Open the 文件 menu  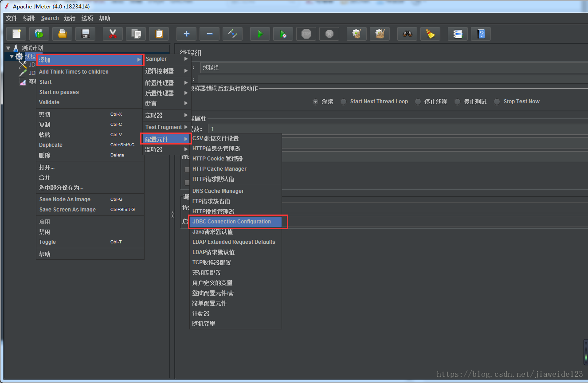point(12,18)
